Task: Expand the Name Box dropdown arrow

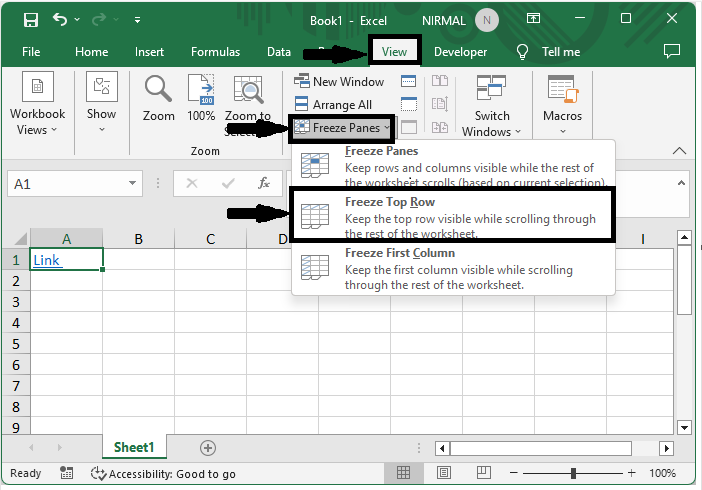Action: (133, 184)
